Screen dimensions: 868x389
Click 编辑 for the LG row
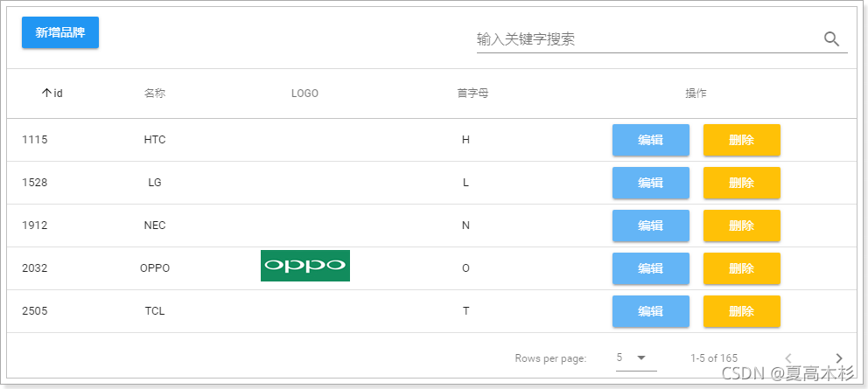(x=650, y=183)
